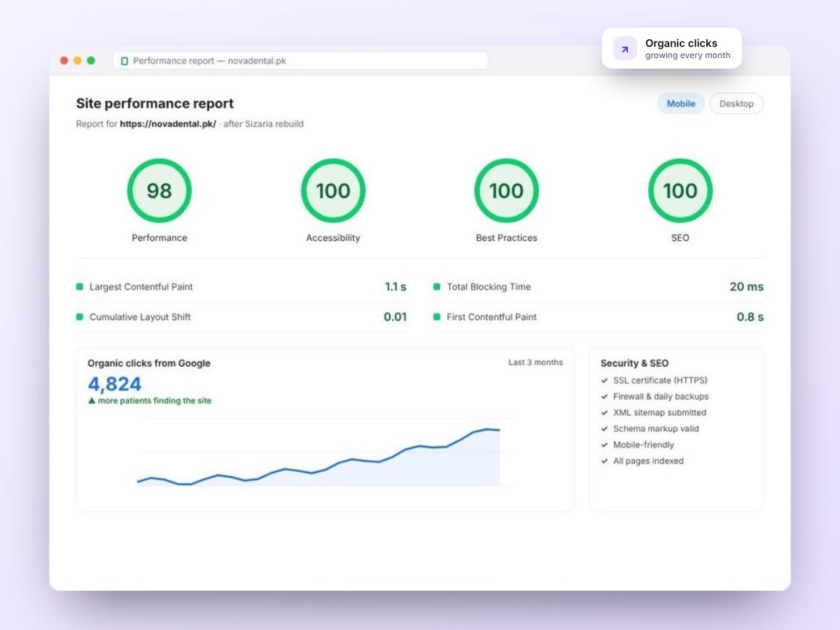
Task: Select the Cumulative Layout Shift metric label
Action: tap(140, 317)
